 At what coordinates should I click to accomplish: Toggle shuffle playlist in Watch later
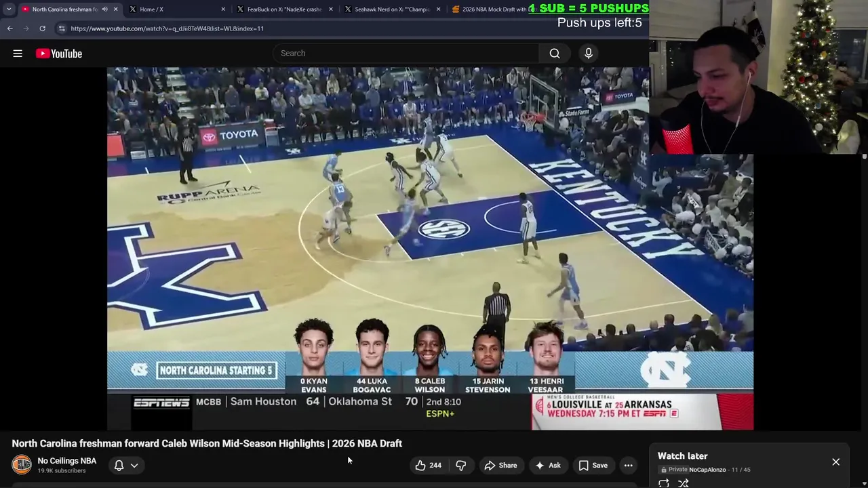click(x=684, y=483)
